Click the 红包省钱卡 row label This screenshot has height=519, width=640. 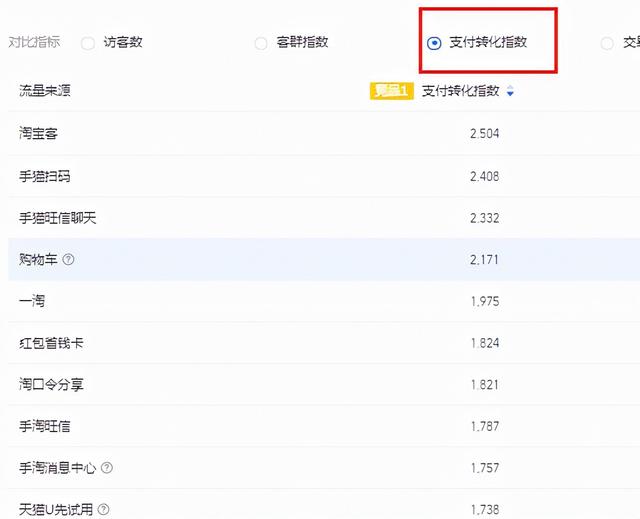click(51, 343)
